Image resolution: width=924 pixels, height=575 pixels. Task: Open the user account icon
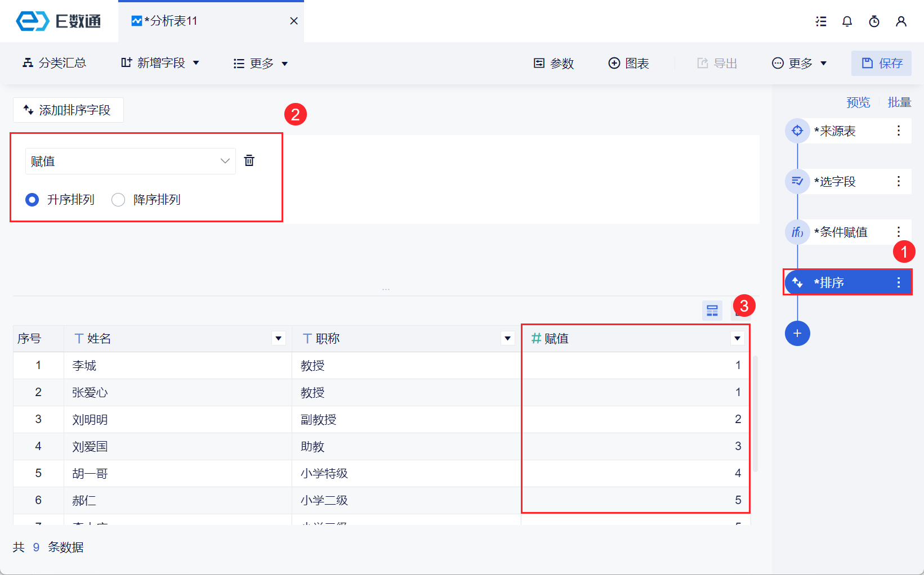(901, 21)
